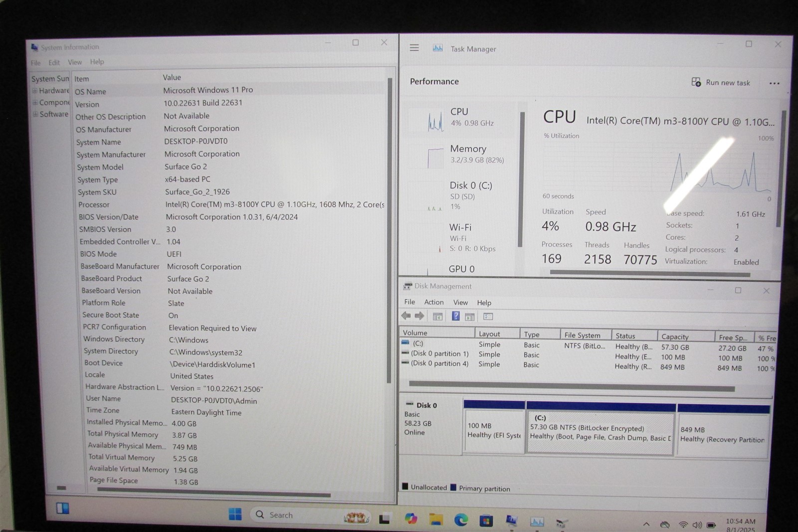Click the Wi-Fi icon in the system tray
The image size is (798, 532).
(683, 525)
